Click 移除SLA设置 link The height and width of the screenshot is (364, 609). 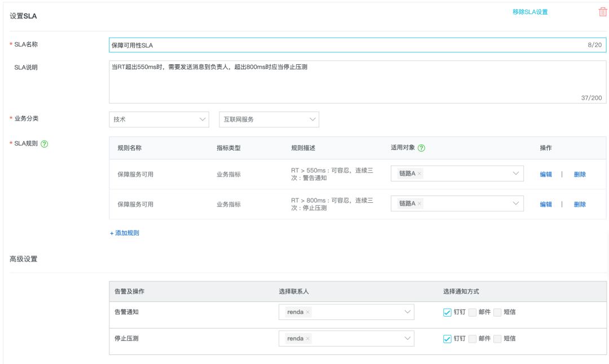click(x=529, y=12)
